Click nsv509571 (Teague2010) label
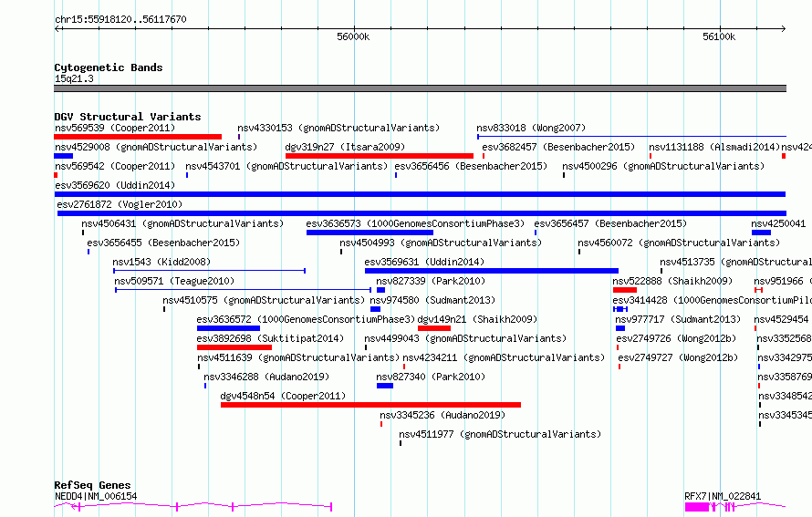The image size is (812, 517). click(174, 281)
